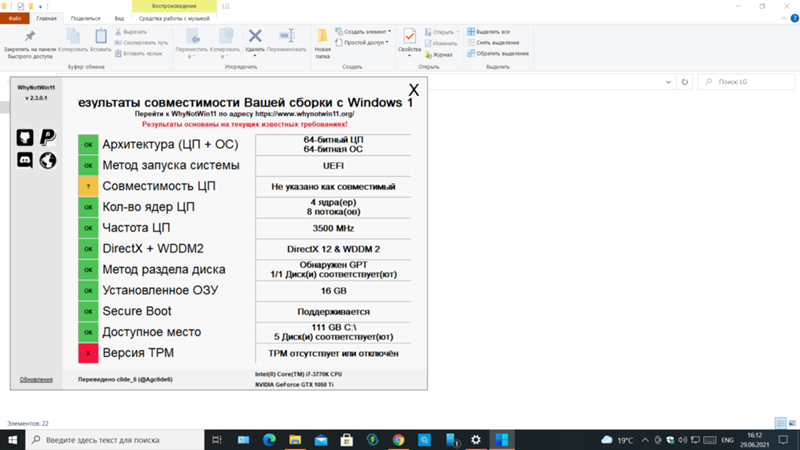Open Свойства in the ribbon
The height and width of the screenshot is (450, 800).
[x=409, y=43]
